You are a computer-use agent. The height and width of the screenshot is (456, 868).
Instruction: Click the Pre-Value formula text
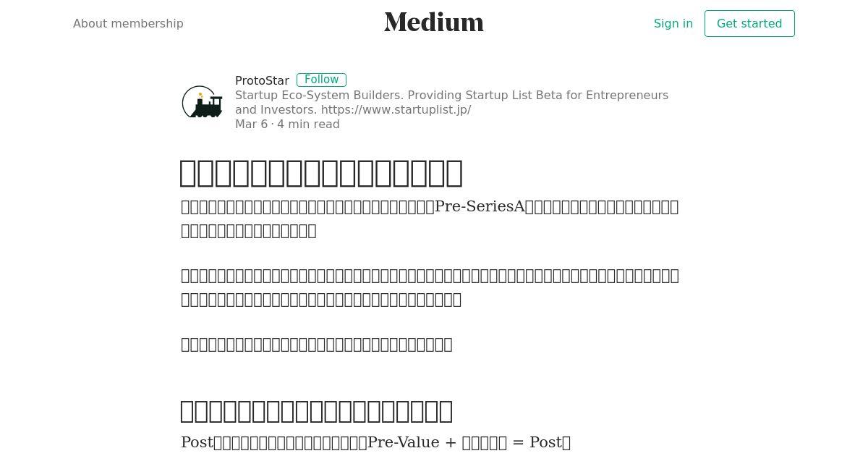(x=469, y=442)
